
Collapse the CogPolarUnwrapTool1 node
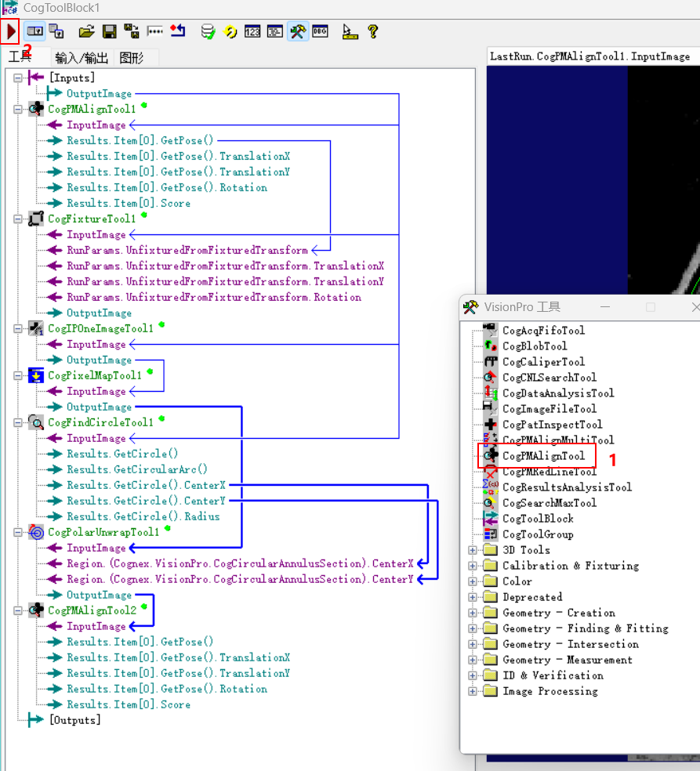[18, 532]
